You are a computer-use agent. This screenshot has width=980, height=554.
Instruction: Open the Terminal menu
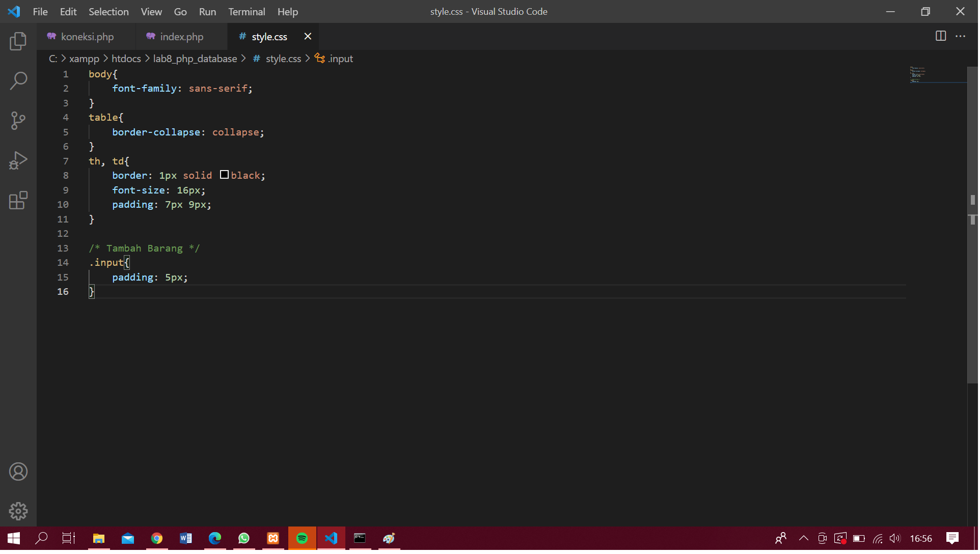click(x=247, y=12)
